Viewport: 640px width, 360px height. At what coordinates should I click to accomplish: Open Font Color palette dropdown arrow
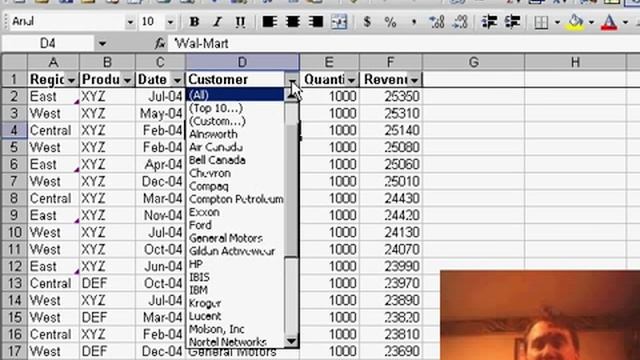pyautogui.click(x=625, y=22)
